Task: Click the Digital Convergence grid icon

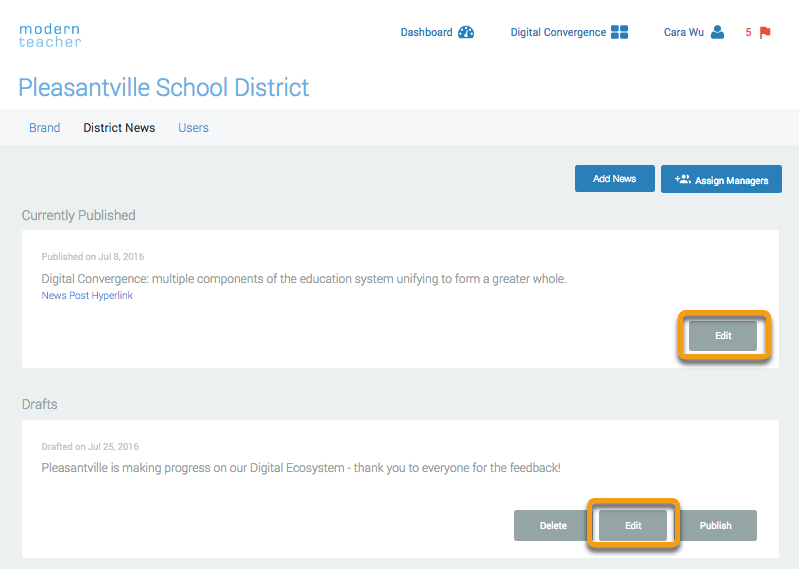Action: tap(620, 32)
